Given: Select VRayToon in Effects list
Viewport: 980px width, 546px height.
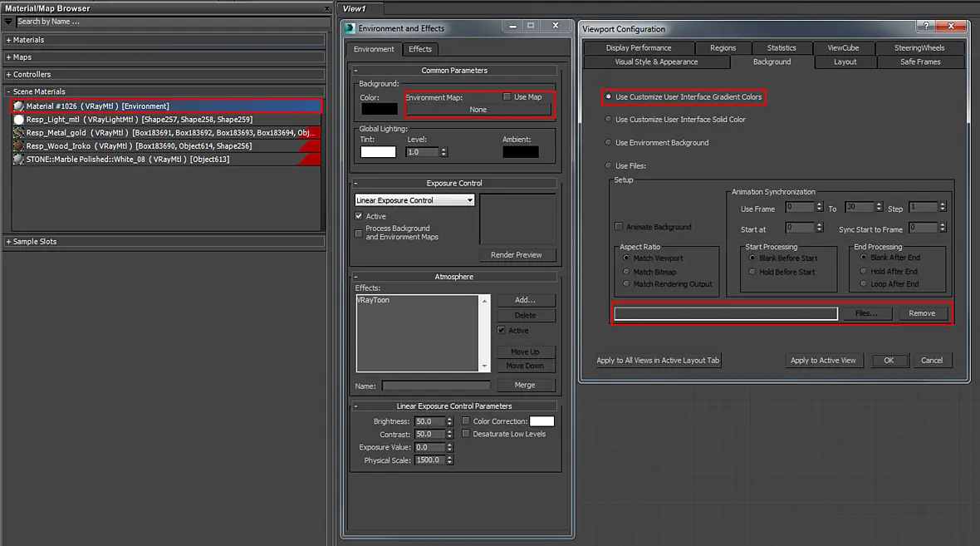Looking at the screenshot, I should (373, 300).
